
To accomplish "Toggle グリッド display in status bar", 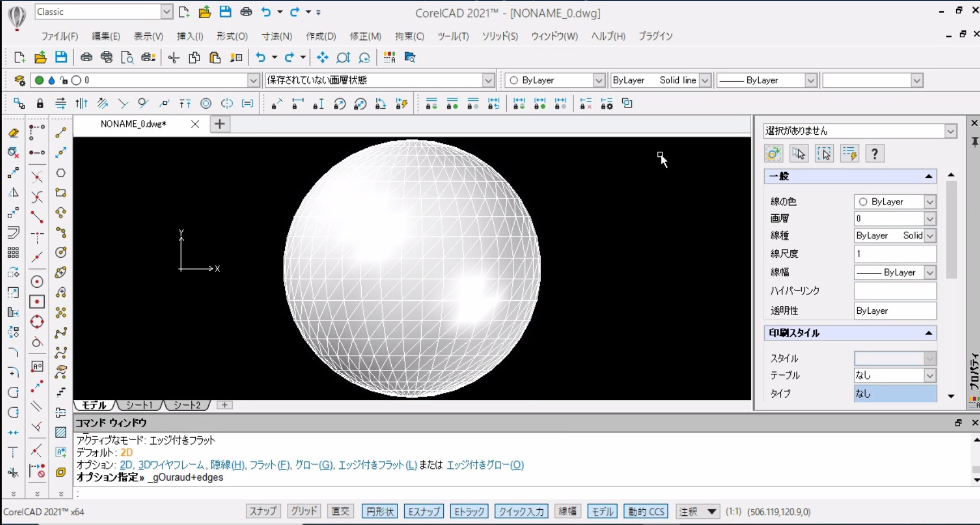I will 304,511.
